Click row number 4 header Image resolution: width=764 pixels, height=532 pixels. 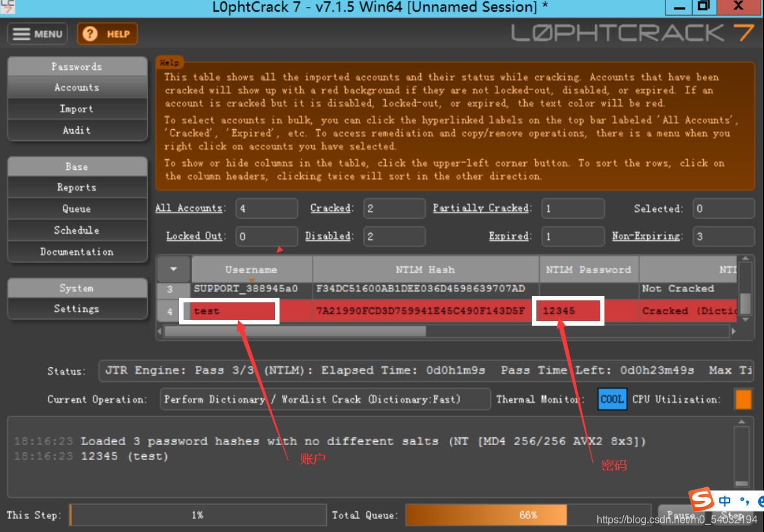170,311
